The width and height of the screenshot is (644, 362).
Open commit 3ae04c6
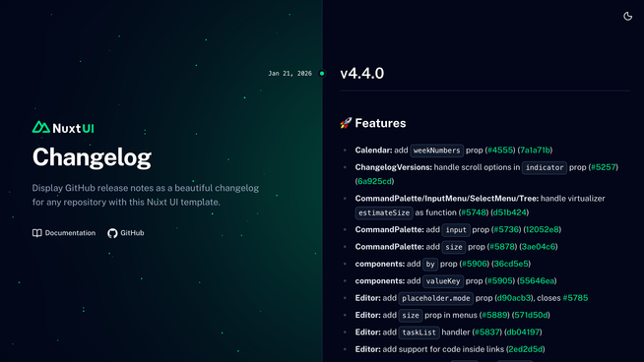point(539,247)
